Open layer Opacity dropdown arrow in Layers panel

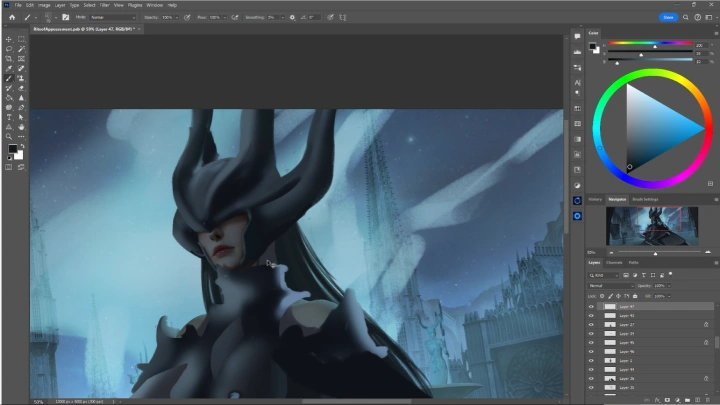point(669,286)
